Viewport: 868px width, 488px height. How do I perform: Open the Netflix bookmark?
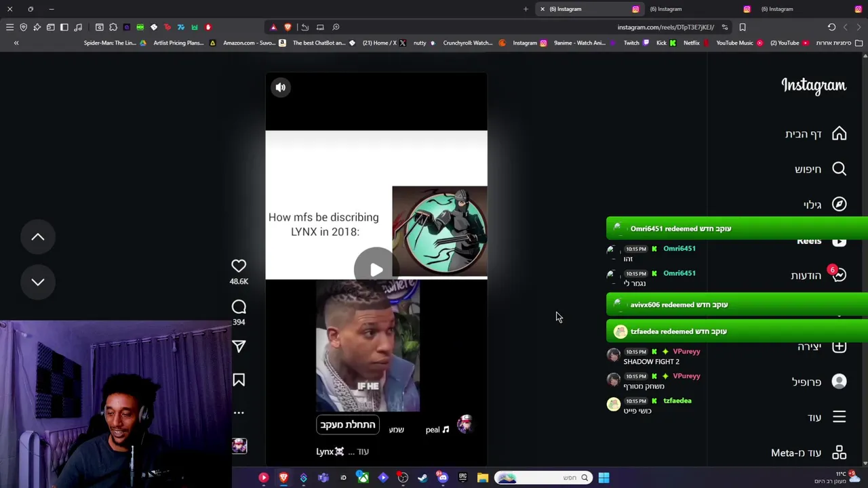(696, 43)
